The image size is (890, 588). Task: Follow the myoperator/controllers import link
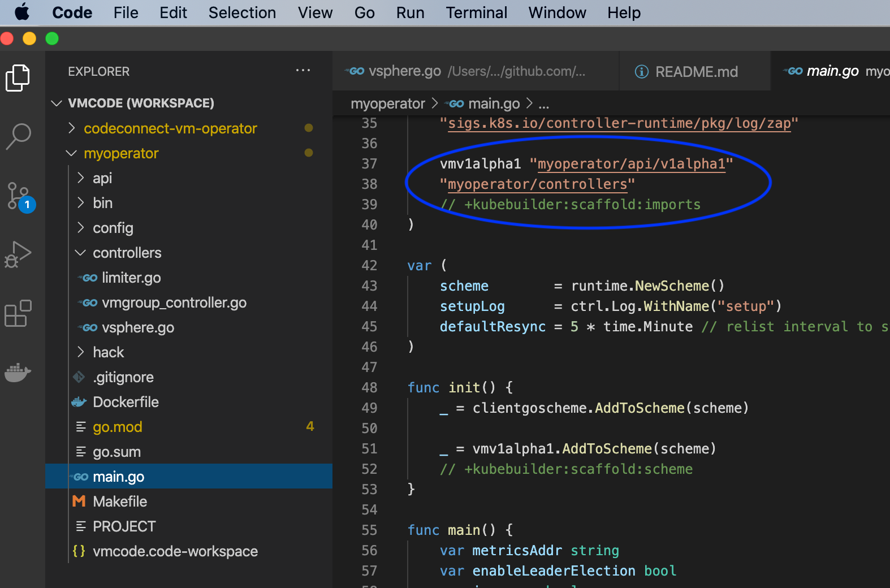[x=538, y=184]
